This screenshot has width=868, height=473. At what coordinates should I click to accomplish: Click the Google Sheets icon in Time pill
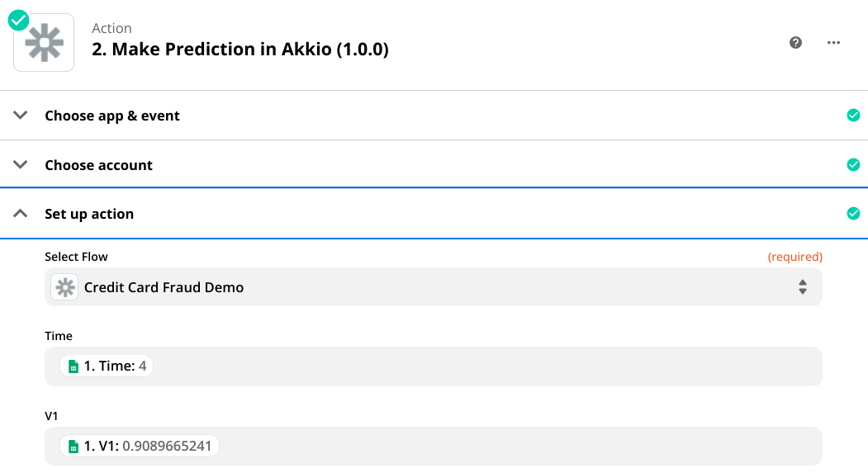click(x=73, y=366)
